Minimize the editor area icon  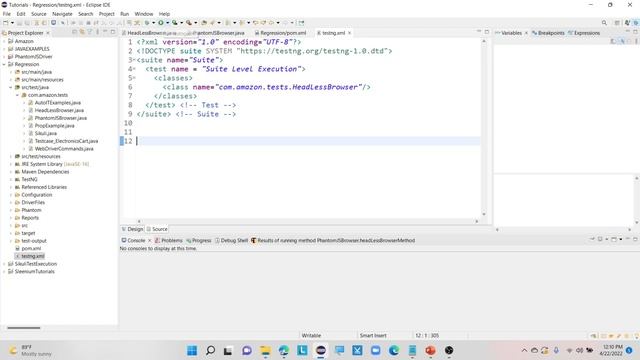coord(479,32)
